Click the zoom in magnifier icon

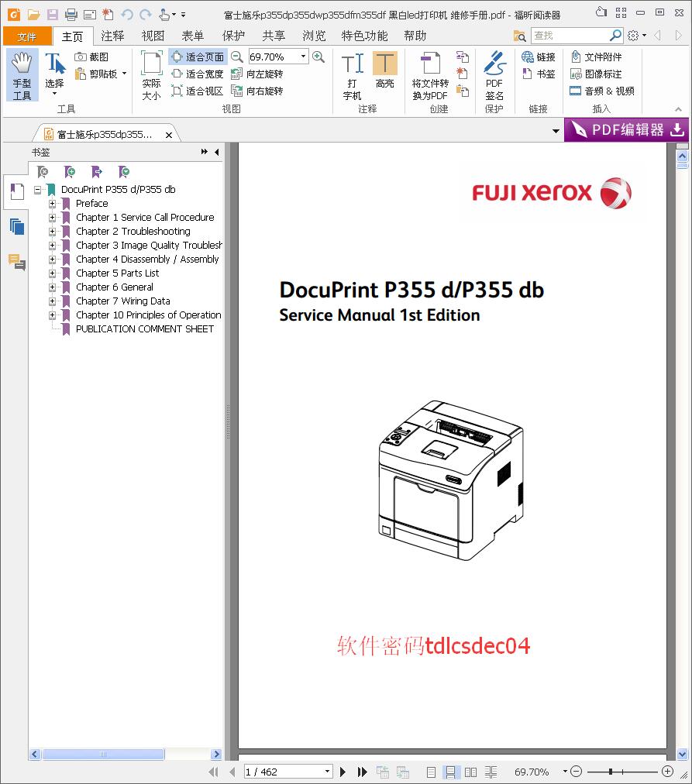318,57
